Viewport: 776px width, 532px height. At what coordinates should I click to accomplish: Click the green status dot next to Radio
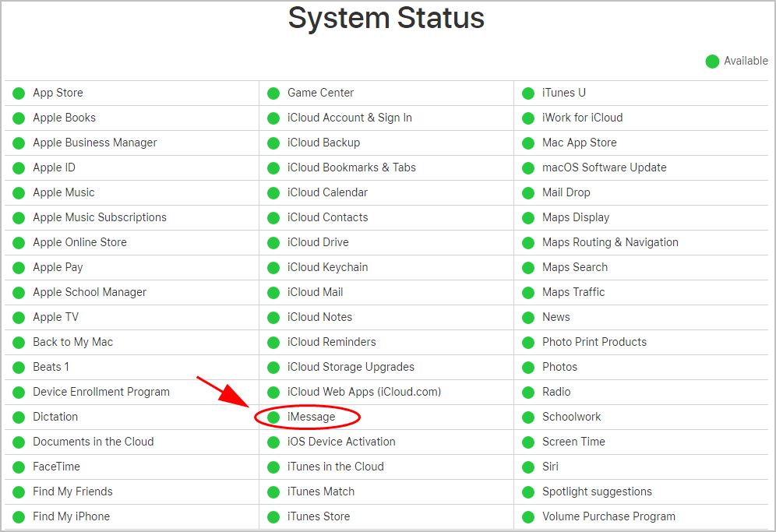528,393
